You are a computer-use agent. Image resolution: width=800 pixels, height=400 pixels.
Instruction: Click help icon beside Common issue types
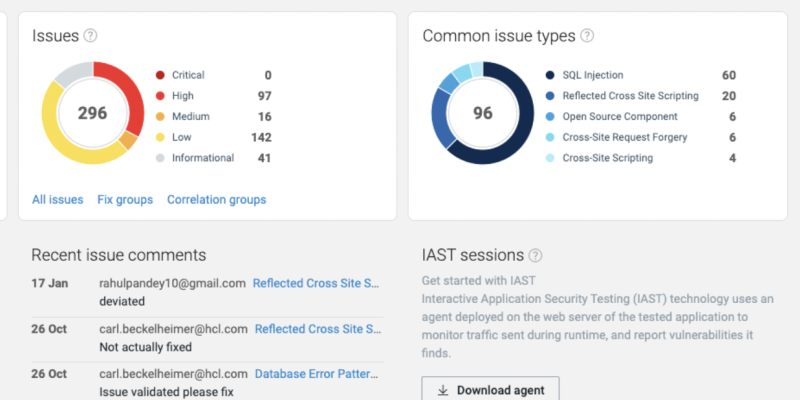coord(587,36)
